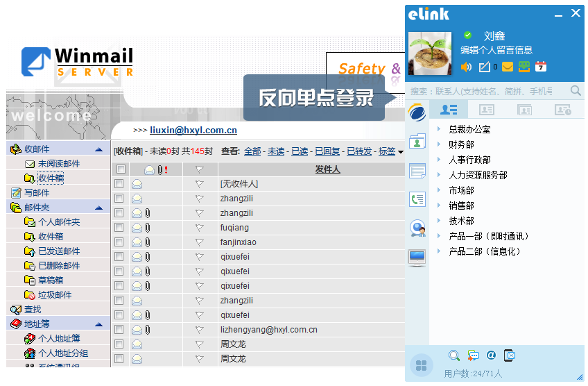Open the monitor screen icon in elink sidebar
This screenshot has width=588, height=386.
[x=417, y=258]
